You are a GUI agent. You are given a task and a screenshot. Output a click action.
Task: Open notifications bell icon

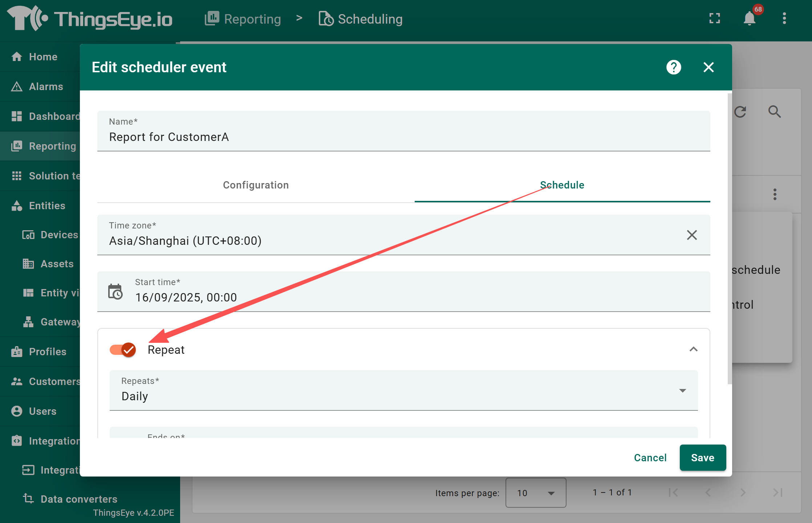pos(750,18)
